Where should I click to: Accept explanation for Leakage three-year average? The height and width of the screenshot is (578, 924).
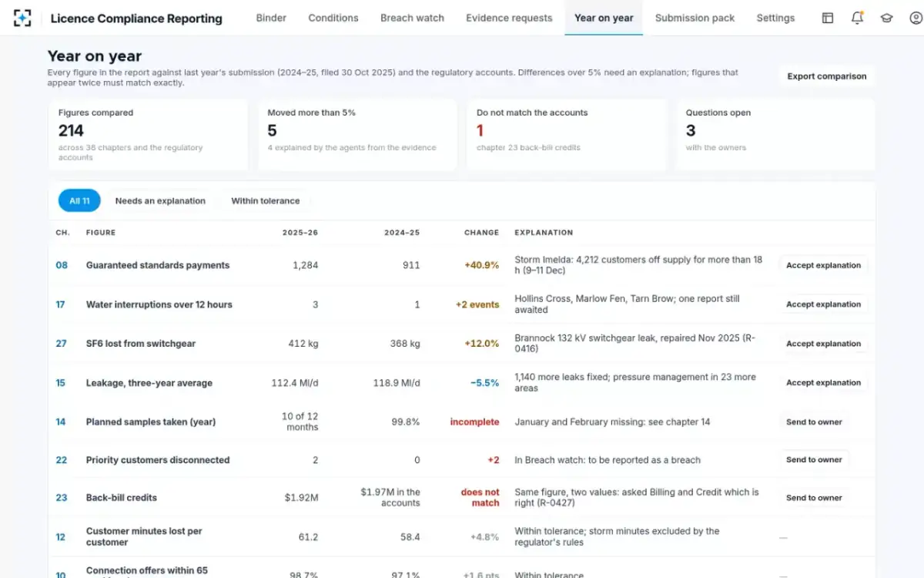point(823,383)
